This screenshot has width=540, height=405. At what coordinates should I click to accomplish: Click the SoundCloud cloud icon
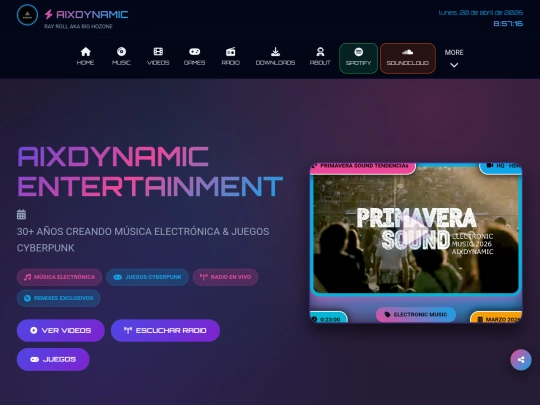407,52
